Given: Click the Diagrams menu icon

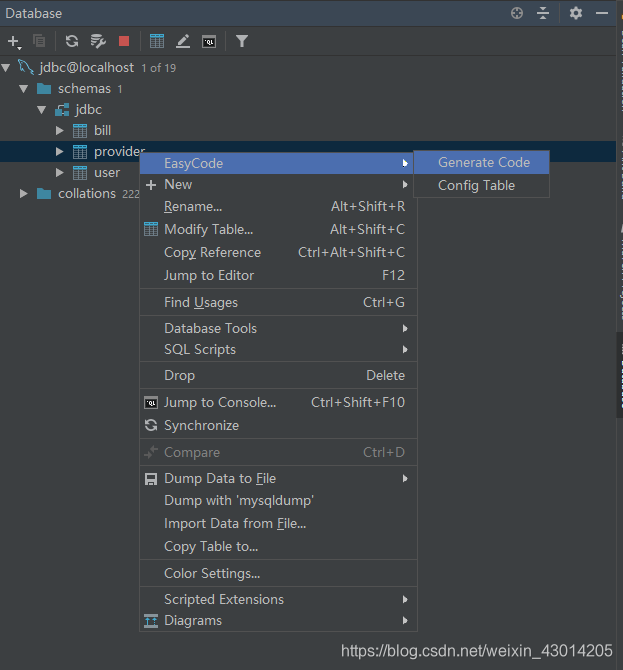Looking at the screenshot, I should [x=151, y=620].
